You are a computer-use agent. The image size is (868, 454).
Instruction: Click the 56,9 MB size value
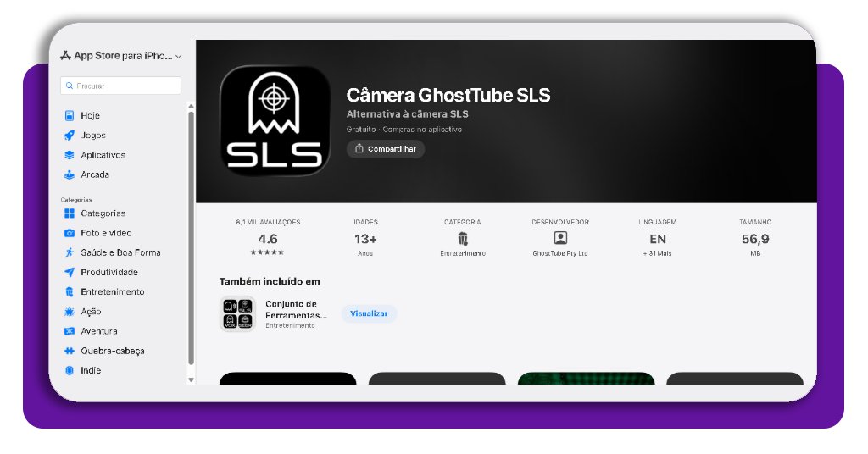755,239
